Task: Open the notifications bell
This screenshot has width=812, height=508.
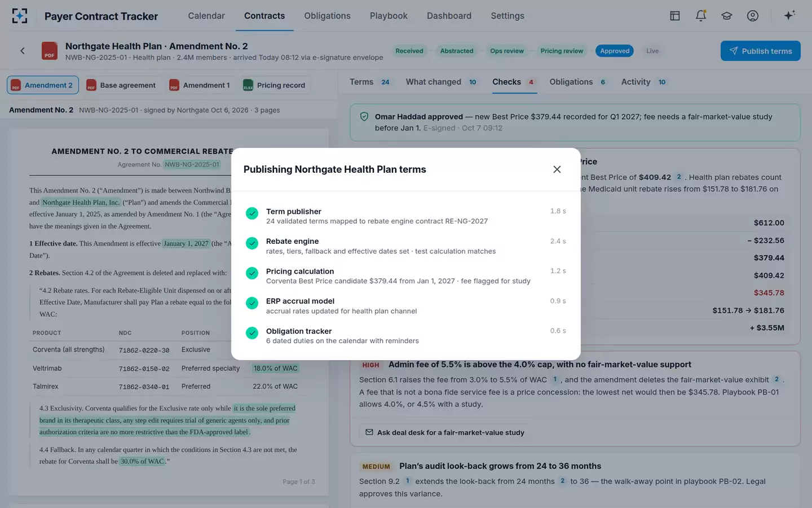Action: pyautogui.click(x=701, y=16)
